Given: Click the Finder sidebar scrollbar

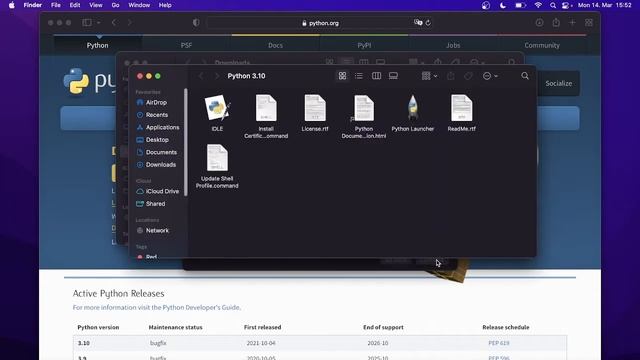Looking at the screenshot, I should coord(186,142).
